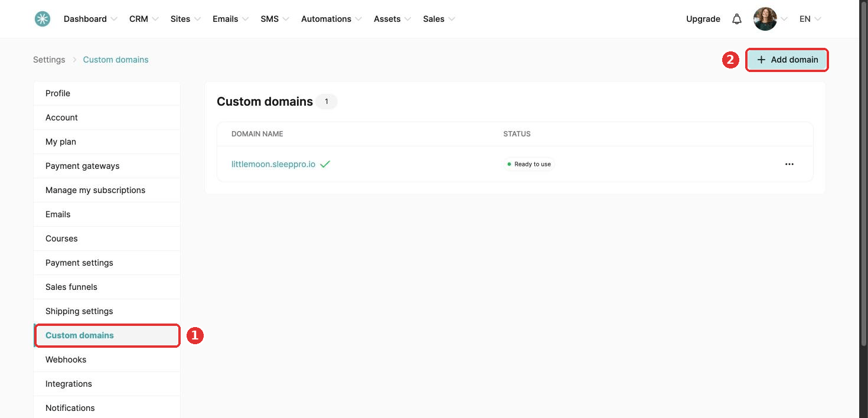
Task: Click the teal snowflake app logo
Action: [x=42, y=19]
